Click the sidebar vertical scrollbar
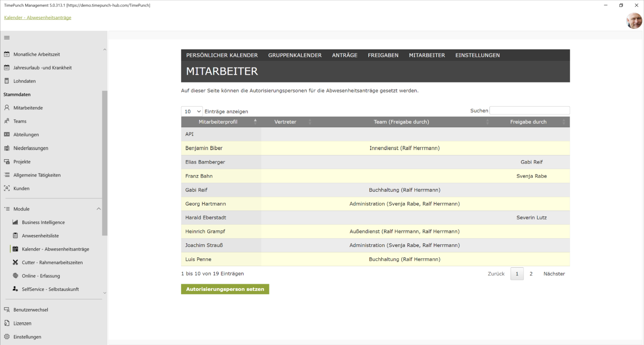The width and height of the screenshot is (644, 345). click(x=105, y=163)
